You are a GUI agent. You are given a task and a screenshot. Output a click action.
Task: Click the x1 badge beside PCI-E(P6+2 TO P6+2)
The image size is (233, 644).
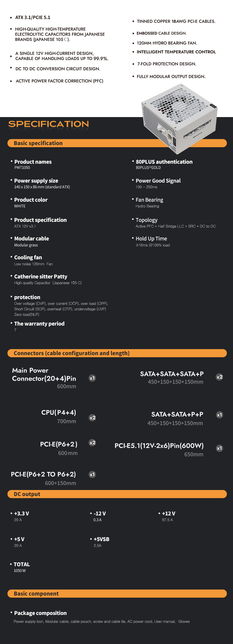click(x=92, y=475)
